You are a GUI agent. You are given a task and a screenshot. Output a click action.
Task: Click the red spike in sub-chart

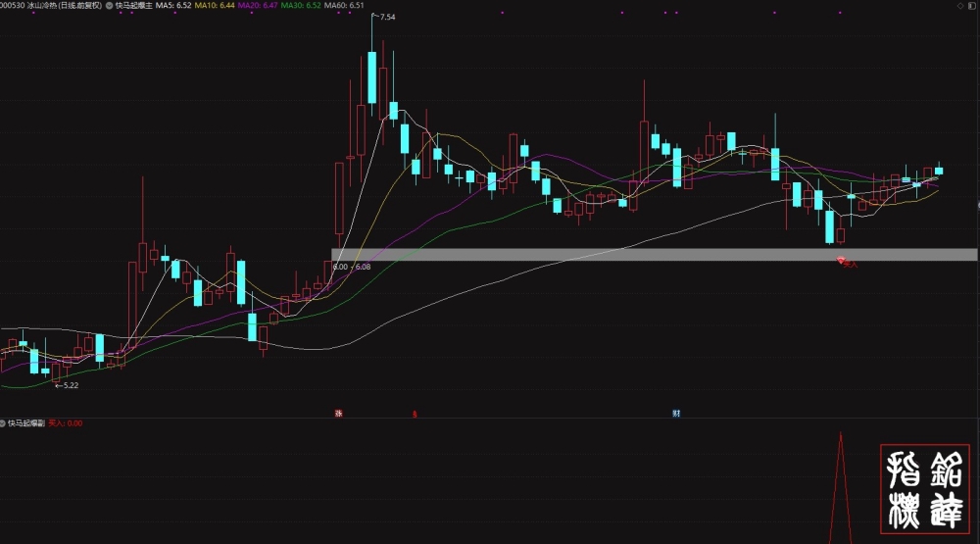[x=841, y=488]
